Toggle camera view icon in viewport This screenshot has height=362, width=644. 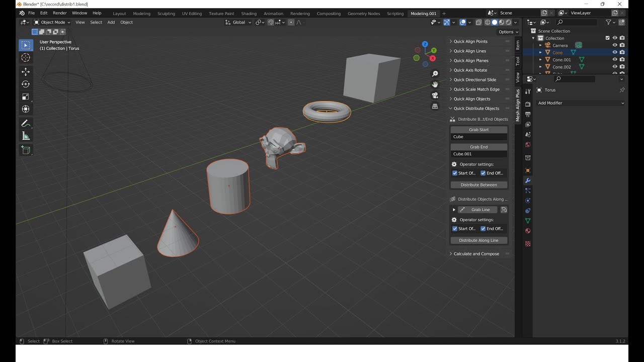coord(435,96)
